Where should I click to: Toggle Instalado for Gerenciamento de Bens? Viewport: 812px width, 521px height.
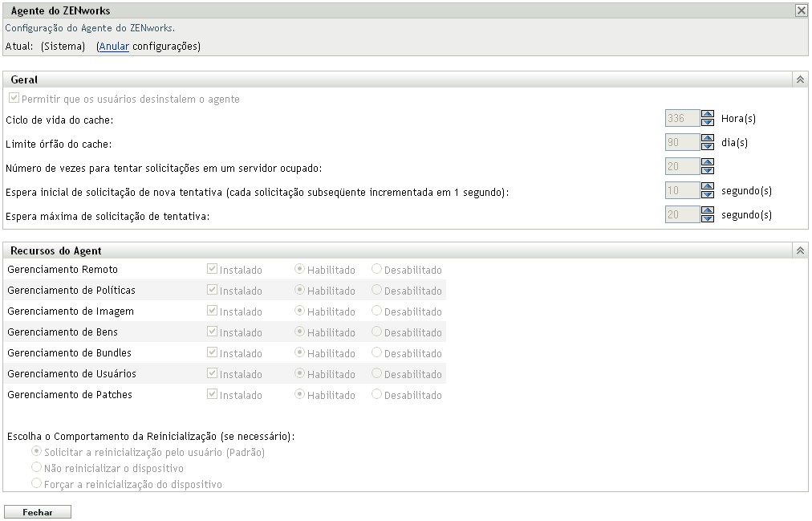pyautogui.click(x=212, y=331)
